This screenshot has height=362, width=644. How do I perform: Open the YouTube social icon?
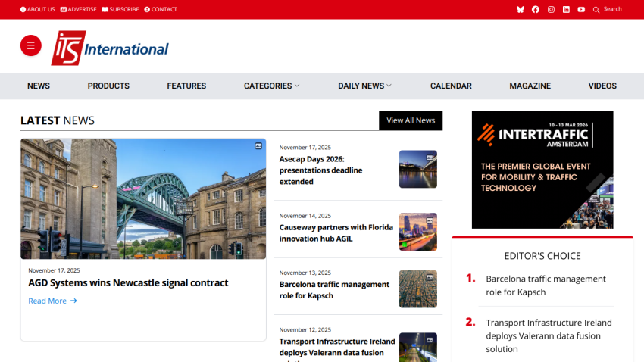pos(581,9)
